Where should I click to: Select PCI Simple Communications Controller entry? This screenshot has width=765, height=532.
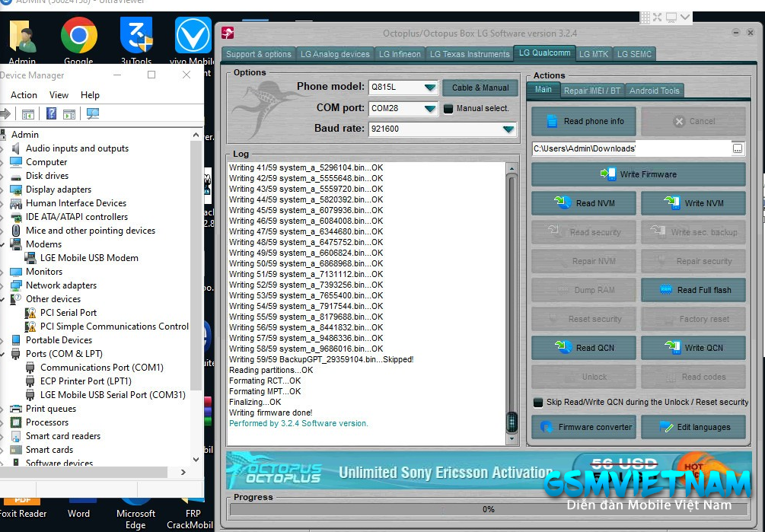tap(114, 327)
